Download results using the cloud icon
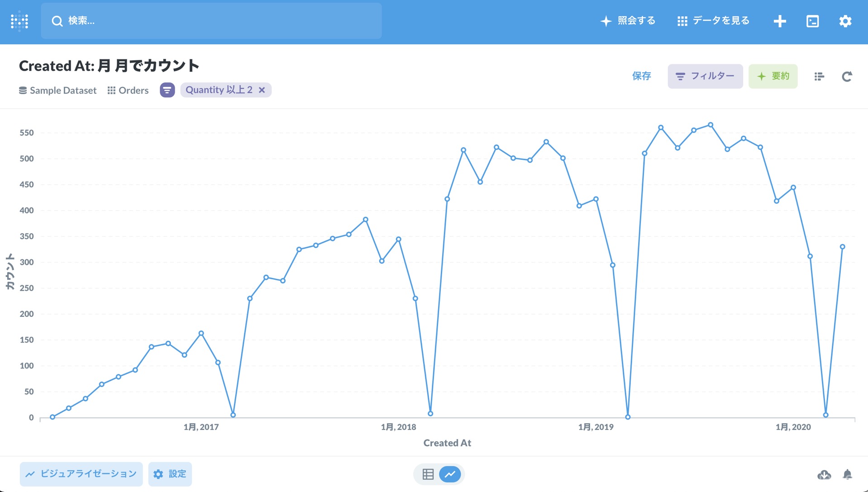 (824, 474)
